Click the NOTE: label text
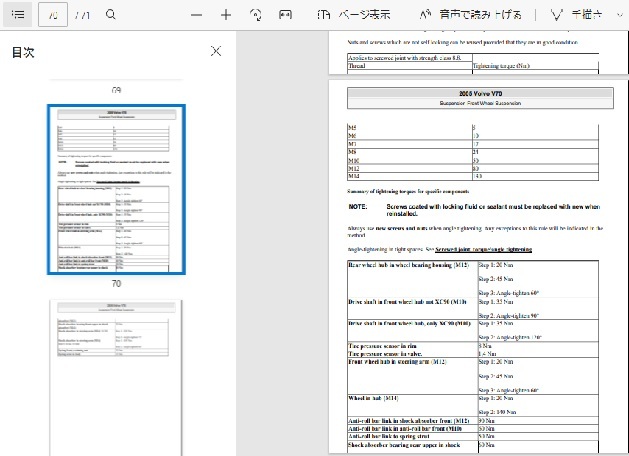This screenshot has width=629, height=456. click(357, 207)
